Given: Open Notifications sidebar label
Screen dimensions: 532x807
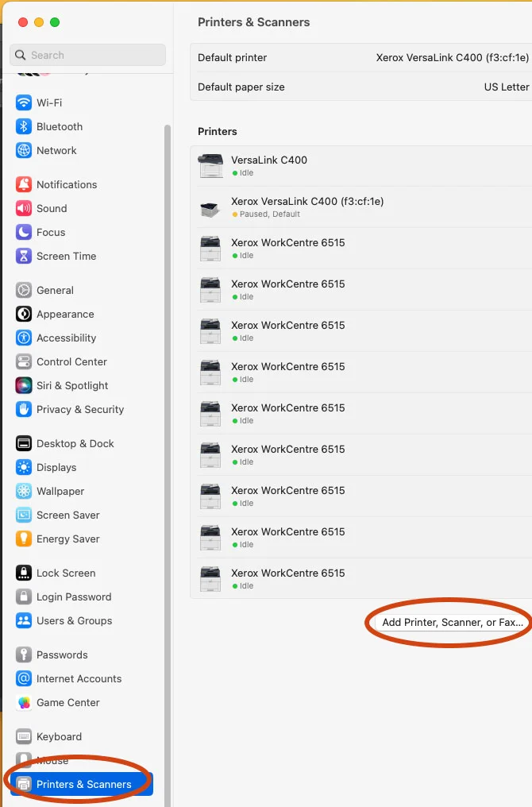Looking at the screenshot, I should [x=67, y=184].
